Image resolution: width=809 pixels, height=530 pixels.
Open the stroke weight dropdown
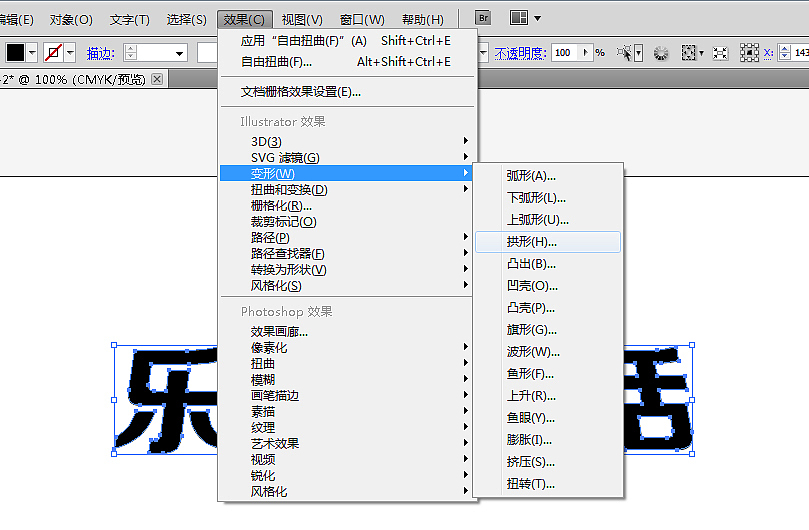tap(179, 53)
